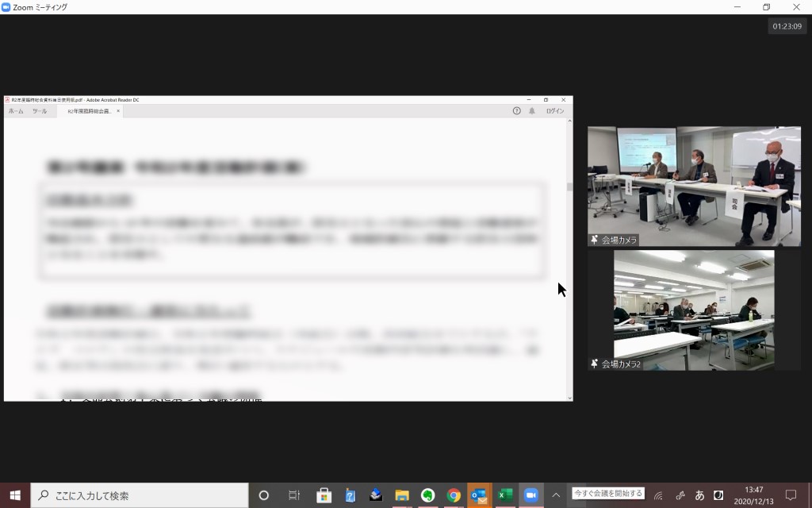This screenshot has height=508, width=812.
Task: Close the R2年度臨時総会 document tab
Action: pos(118,111)
